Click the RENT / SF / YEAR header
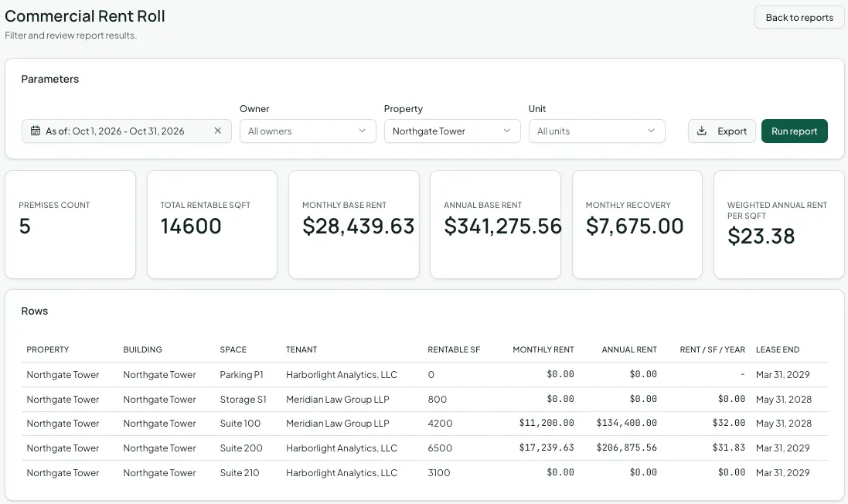This screenshot has width=848, height=504. click(x=712, y=349)
